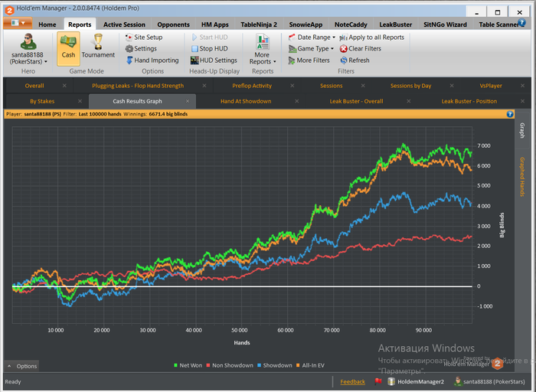The height and width of the screenshot is (392, 536).
Task: Open HUD Settings
Action: [214, 60]
